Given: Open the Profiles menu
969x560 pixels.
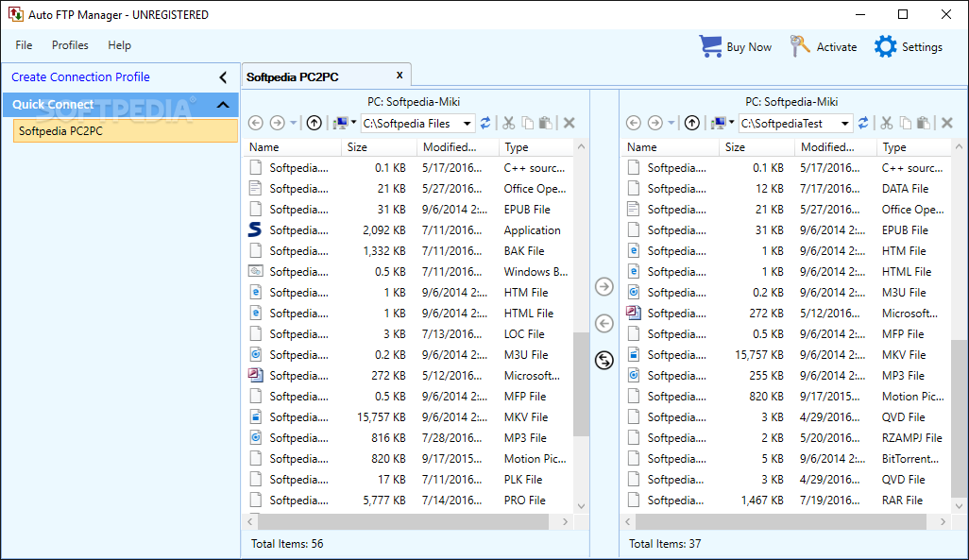Looking at the screenshot, I should (70, 45).
